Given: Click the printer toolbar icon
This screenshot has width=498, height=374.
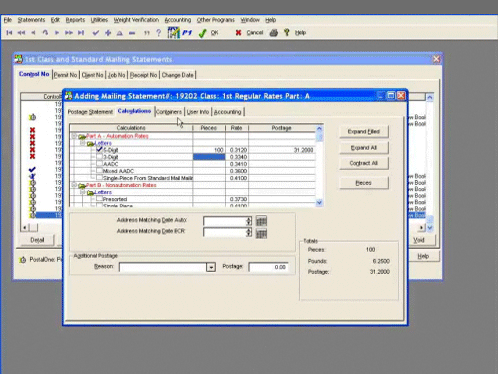Looking at the screenshot, I should pyautogui.click(x=274, y=33).
